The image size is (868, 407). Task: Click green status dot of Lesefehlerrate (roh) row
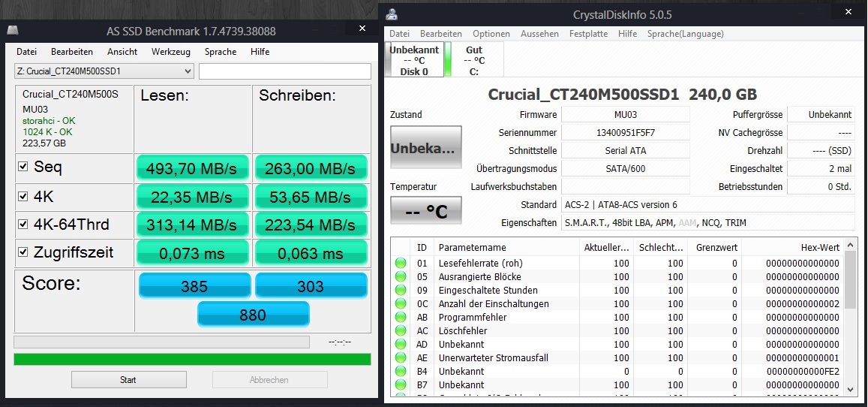point(401,263)
